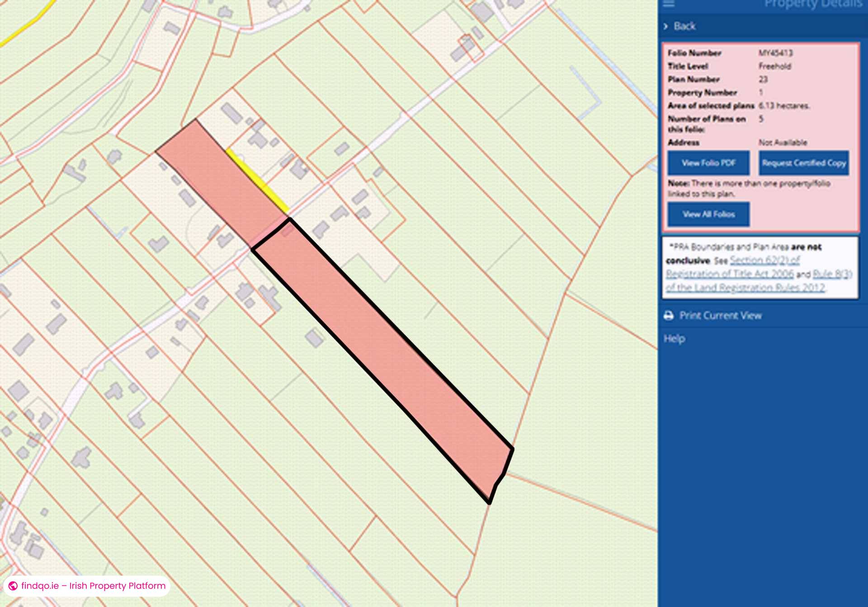Click the Not Available address value

783,142
